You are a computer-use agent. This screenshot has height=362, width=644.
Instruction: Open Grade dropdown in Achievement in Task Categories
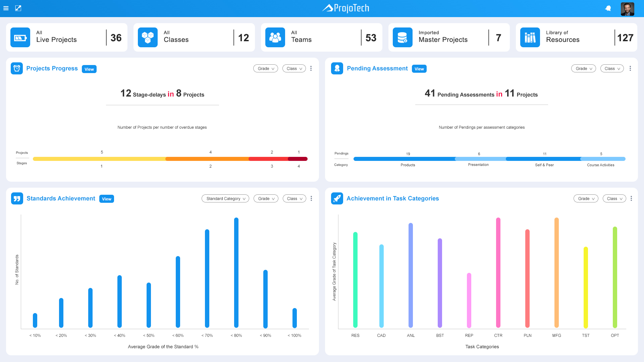[x=586, y=198]
